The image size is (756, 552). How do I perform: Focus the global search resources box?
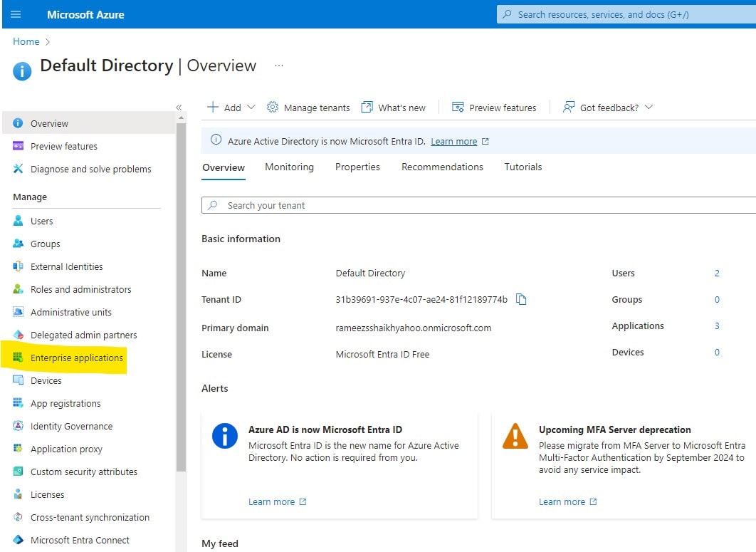(626, 14)
